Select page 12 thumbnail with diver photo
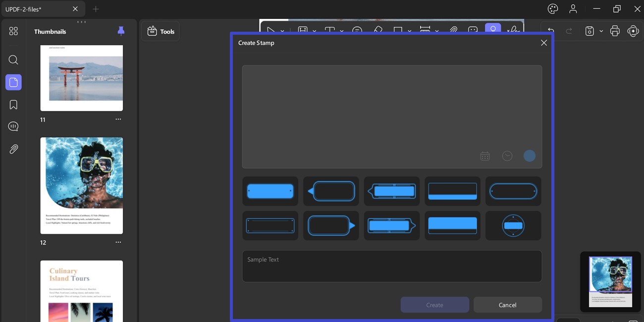The height and width of the screenshot is (322, 644). [x=82, y=186]
